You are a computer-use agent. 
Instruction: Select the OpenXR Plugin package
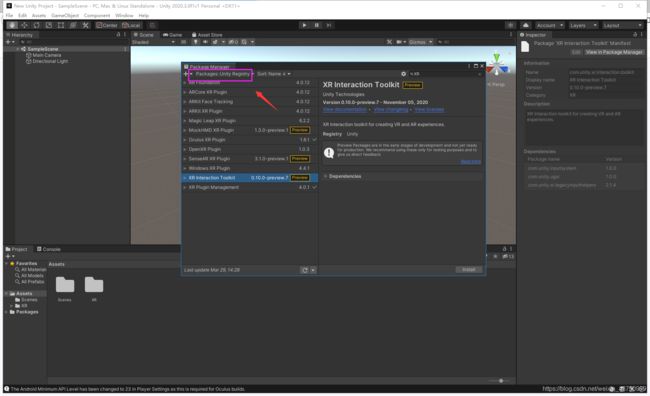coord(250,149)
